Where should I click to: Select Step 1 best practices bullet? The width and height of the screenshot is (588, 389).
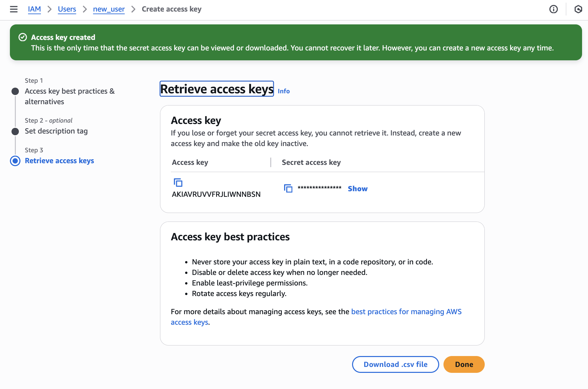15,91
